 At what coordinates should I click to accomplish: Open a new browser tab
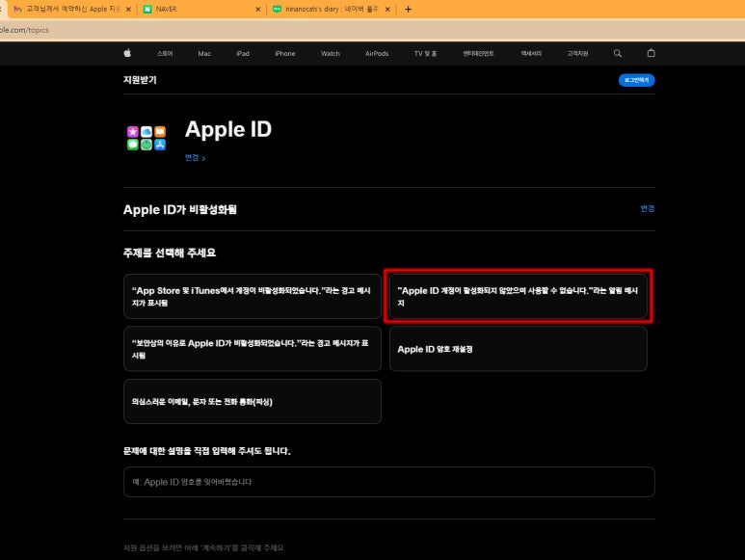click(408, 9)
